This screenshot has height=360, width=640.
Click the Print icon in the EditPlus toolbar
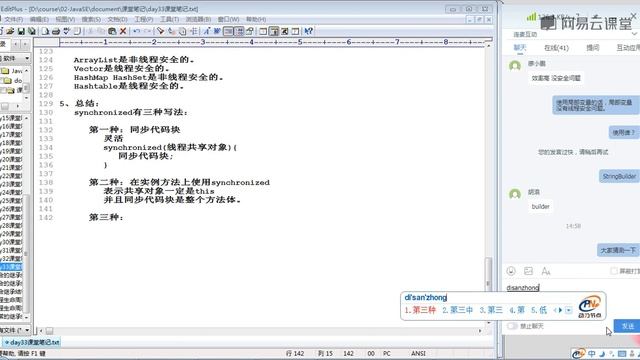(56, 31)
